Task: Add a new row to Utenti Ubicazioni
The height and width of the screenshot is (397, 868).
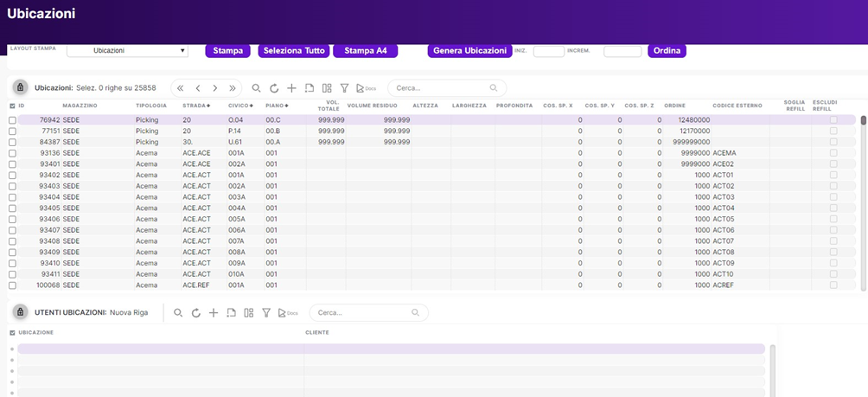Action: (214, 313)
